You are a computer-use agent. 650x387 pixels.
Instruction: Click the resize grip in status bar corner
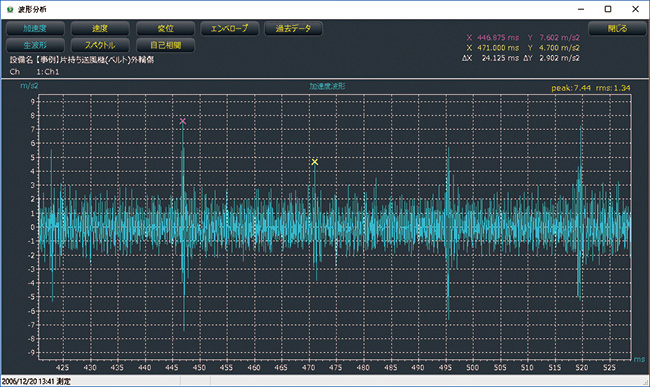(x=646, y=382)
